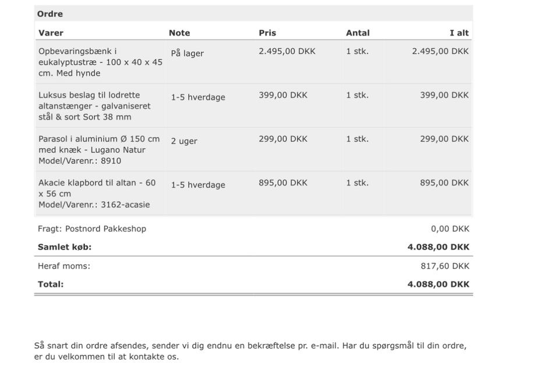Screen dimensions: 559x392
Task: Click the Varer column header
Action: point(51,33)
